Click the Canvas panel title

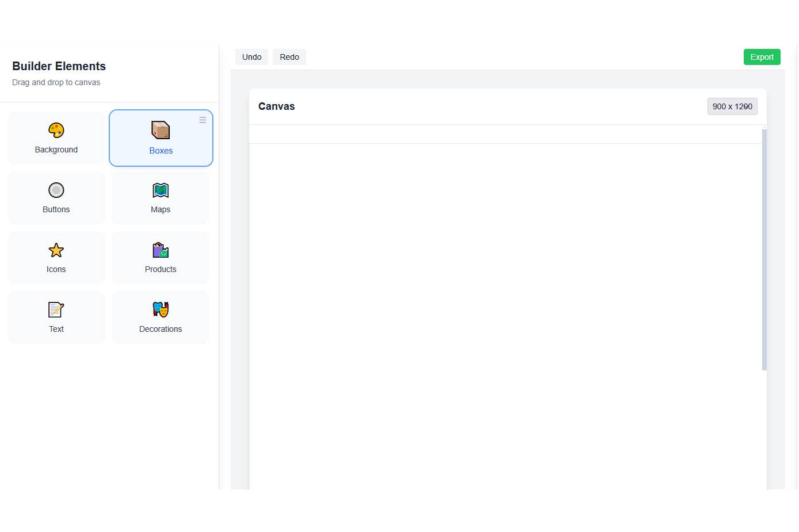[x=277, y=106]
